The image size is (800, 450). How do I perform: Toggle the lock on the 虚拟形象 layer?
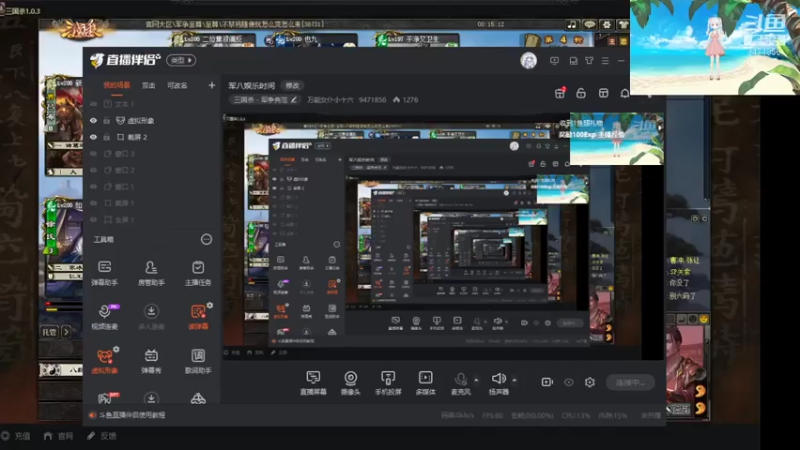click(x=107, y=121)
